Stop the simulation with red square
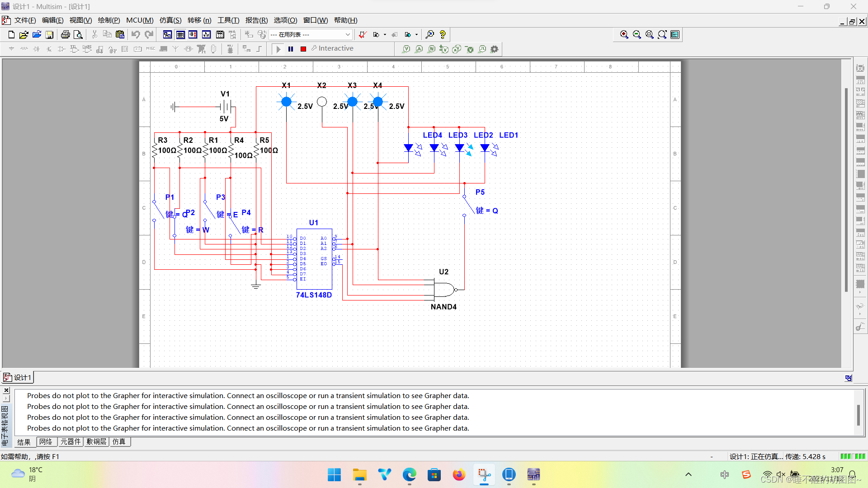868x488 pixels. click(303, 49)
